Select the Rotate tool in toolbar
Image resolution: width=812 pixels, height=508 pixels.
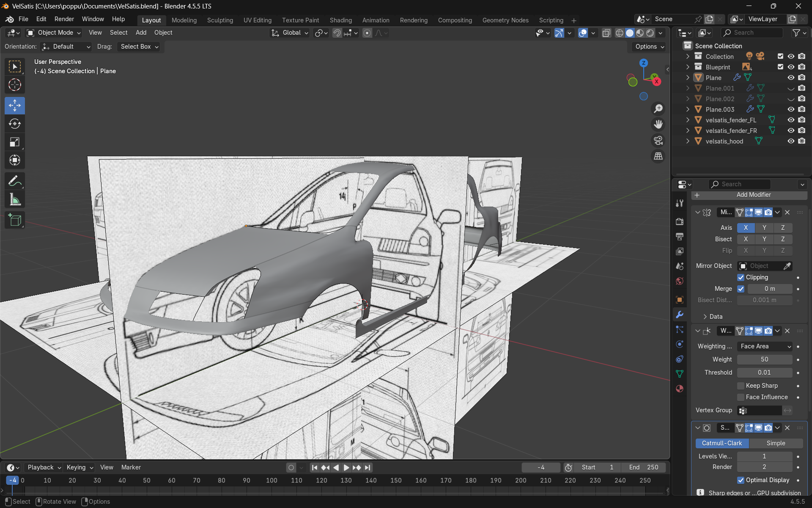pyautogui.click(x=15, y=124)
